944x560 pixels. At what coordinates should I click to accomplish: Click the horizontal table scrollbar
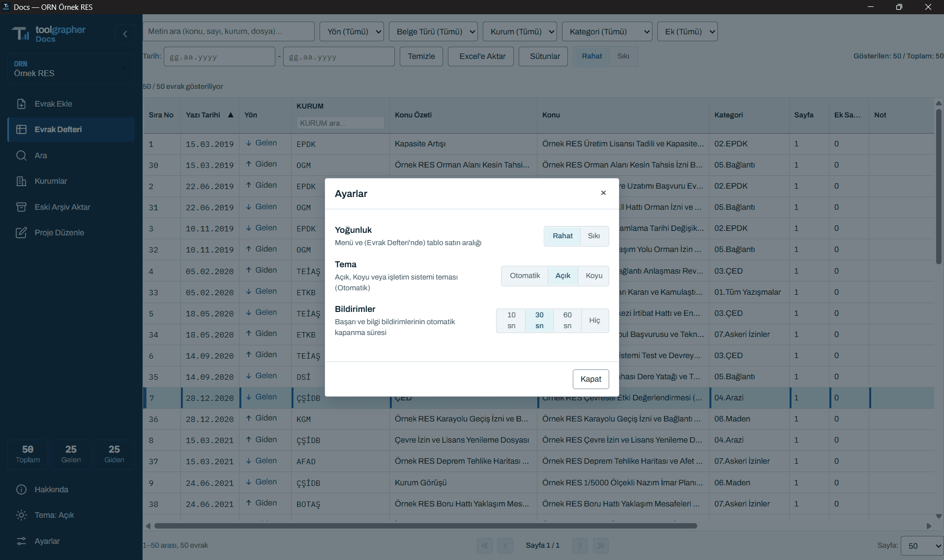(x=426, y=526)
